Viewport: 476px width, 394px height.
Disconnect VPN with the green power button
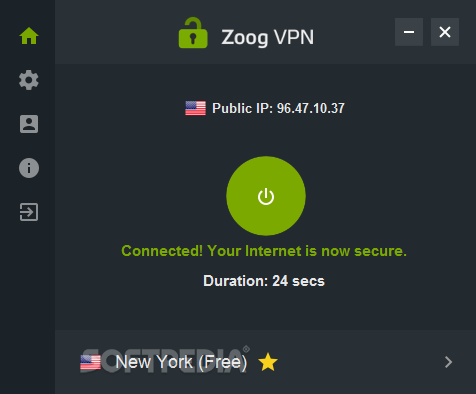[x=266, y=196]
